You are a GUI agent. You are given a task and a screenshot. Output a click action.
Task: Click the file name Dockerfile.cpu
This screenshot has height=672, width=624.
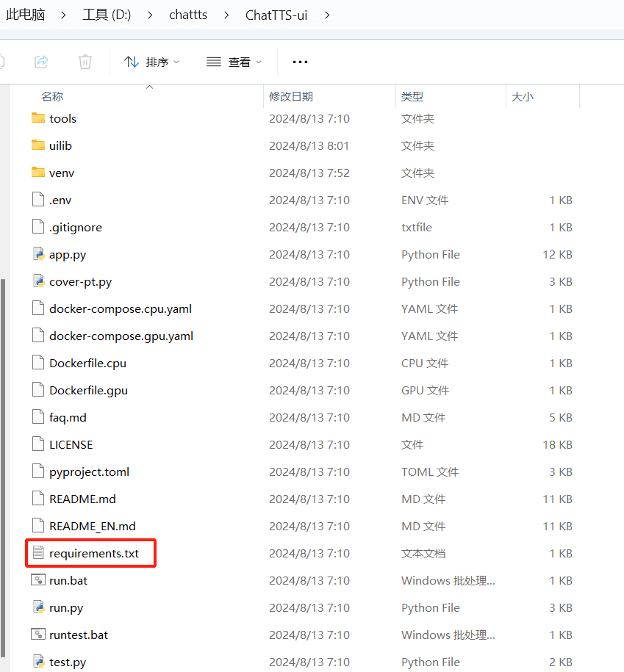87,364
